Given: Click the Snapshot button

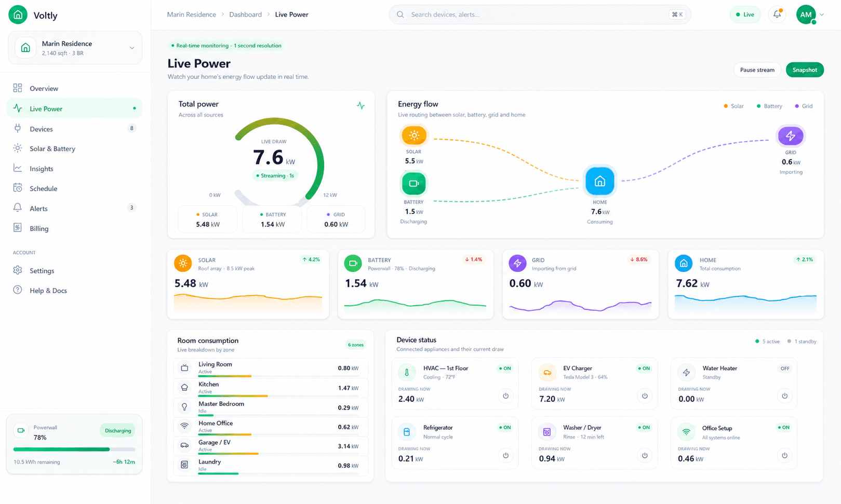Looking at the screenshot, I should click(805, 70).
